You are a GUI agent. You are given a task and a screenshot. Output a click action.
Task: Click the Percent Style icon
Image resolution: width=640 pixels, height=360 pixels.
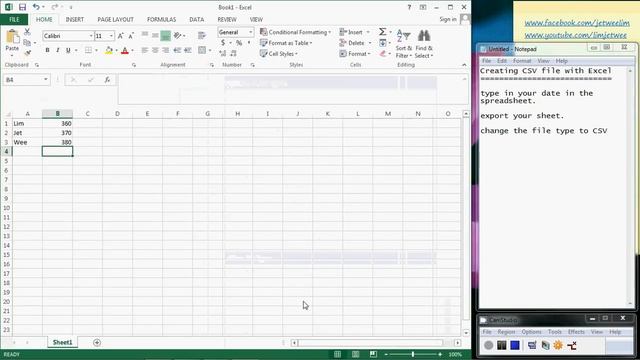click(239, 43)
